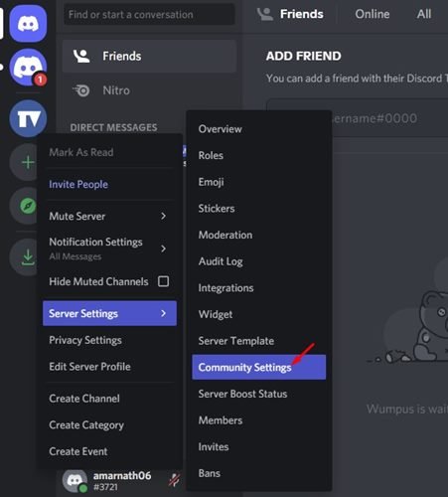Expand the Mute Server submenu

point(164,217)
